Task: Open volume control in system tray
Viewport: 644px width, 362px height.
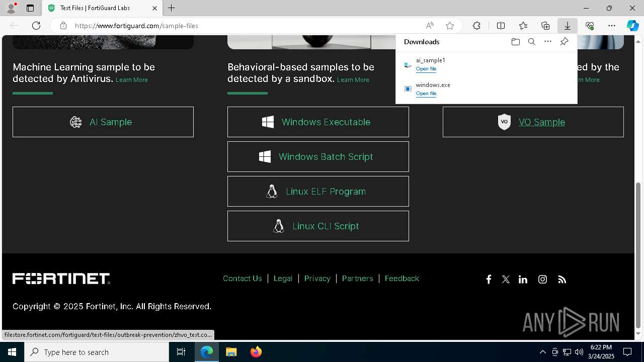Action: 579,352
